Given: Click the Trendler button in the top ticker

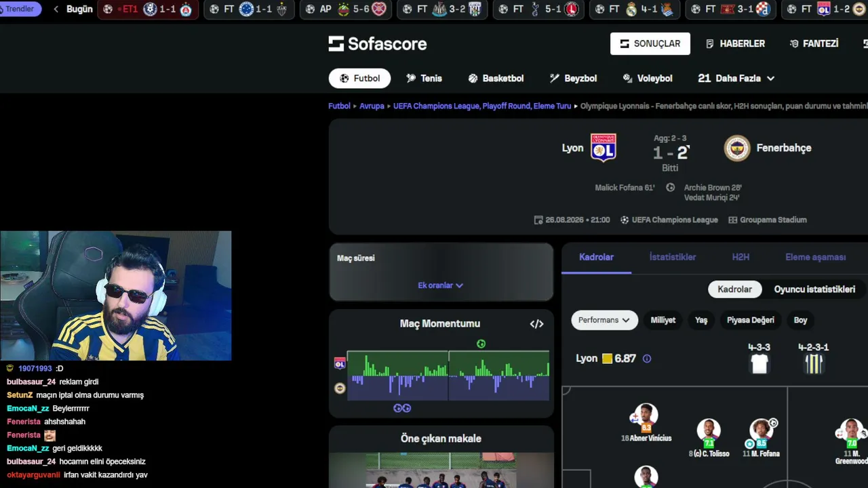Looking at the screenshot, I should click(21, 9).
